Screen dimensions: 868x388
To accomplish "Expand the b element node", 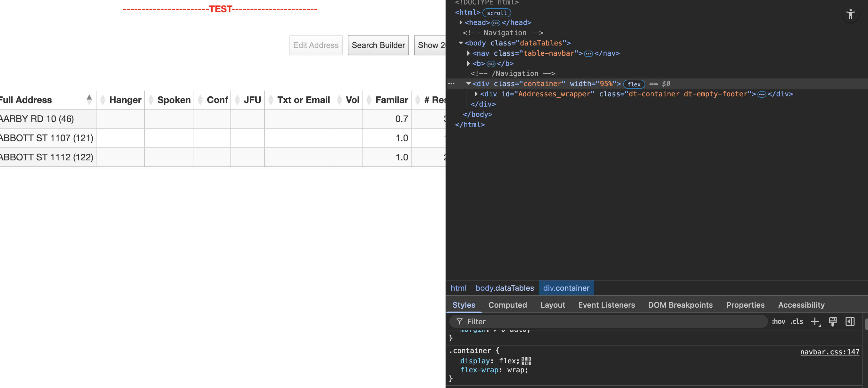I will point(468,63).
